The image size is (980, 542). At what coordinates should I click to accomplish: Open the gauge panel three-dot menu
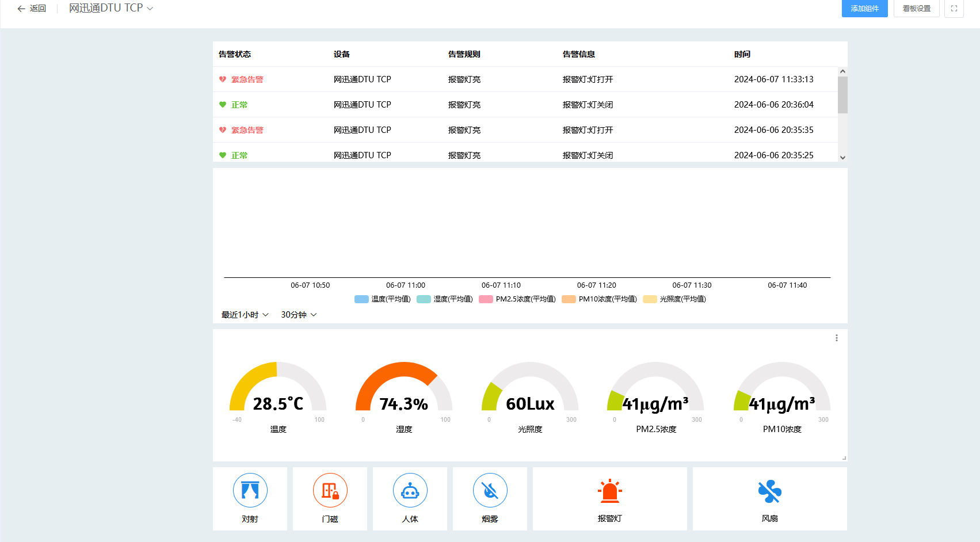[836, 338]
